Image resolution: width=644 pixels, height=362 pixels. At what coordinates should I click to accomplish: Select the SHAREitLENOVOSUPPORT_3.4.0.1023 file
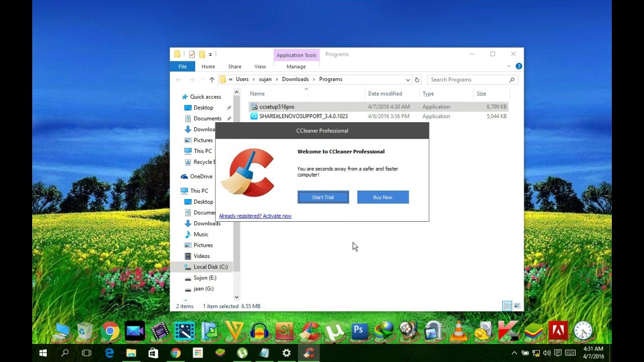click(378, 116)
